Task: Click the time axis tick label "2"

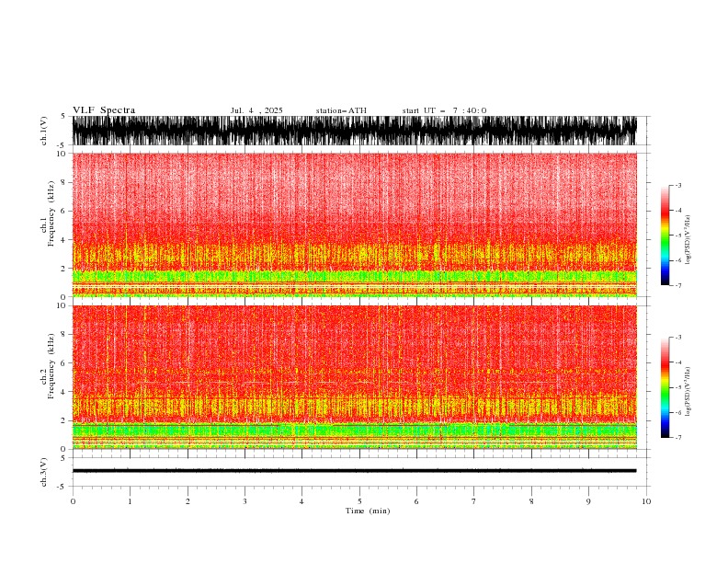Action: tap(188, 501)
